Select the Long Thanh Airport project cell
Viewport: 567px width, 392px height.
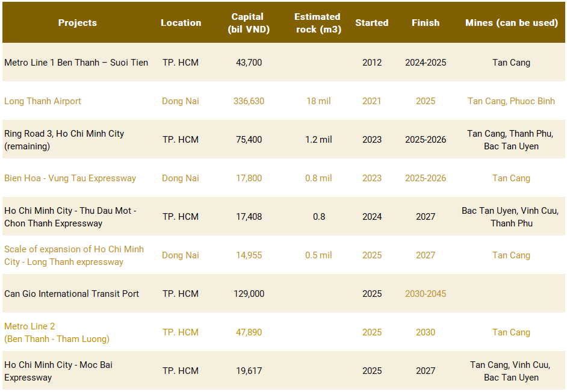point(43,101)
